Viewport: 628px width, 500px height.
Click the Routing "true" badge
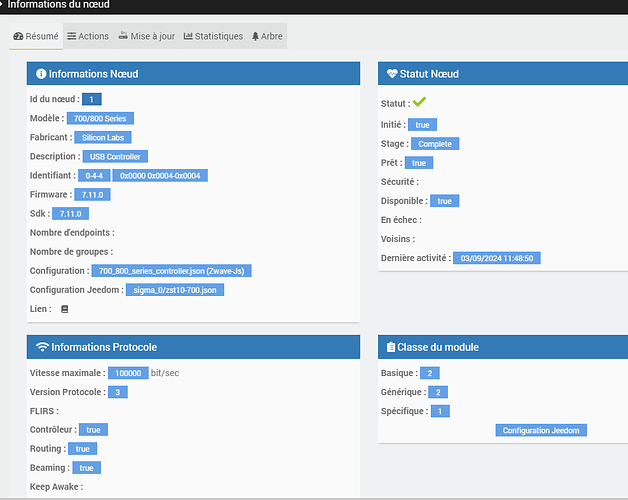(x=83, y=449)
